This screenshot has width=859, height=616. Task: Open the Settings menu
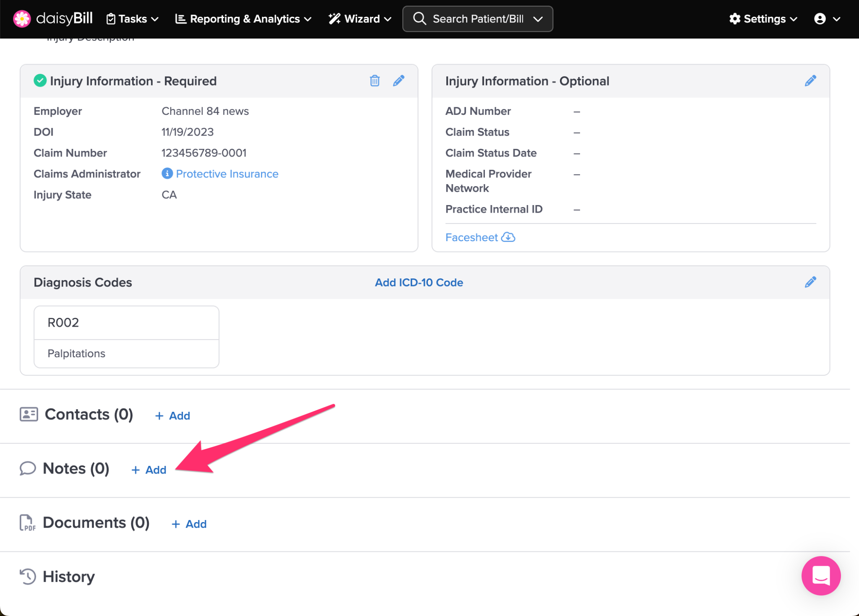[x=763, y=19]
